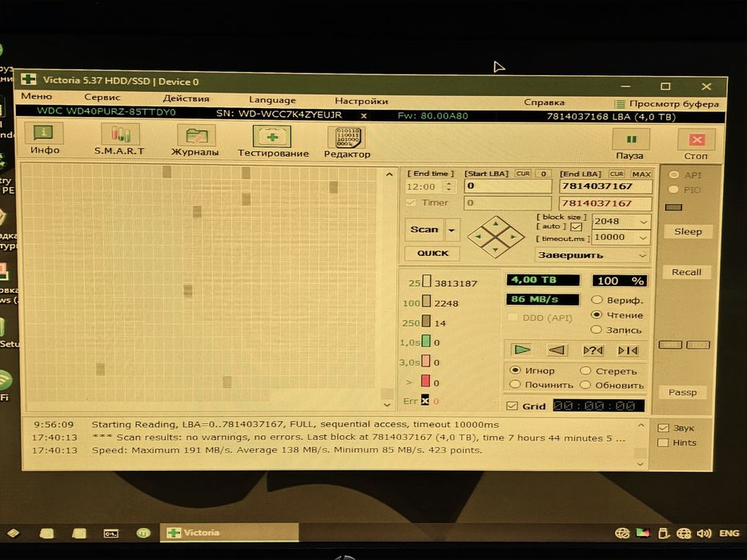Enable the Hints checkbox

(662, 442)
